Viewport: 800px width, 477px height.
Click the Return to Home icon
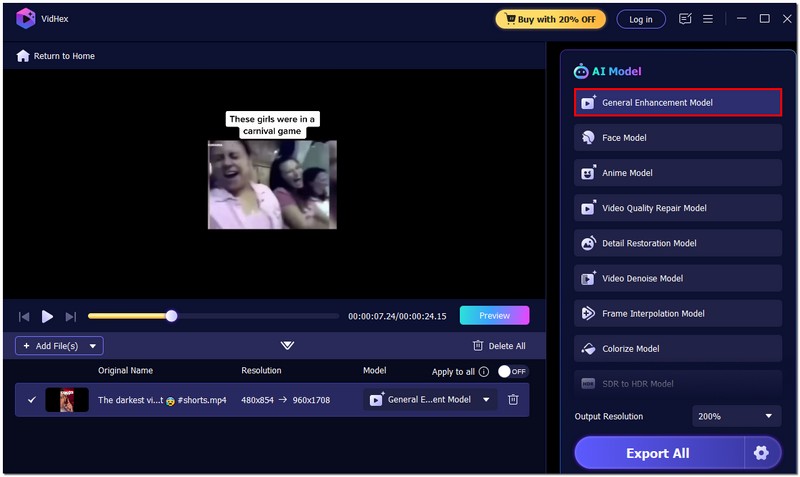[x=23, y=56]
